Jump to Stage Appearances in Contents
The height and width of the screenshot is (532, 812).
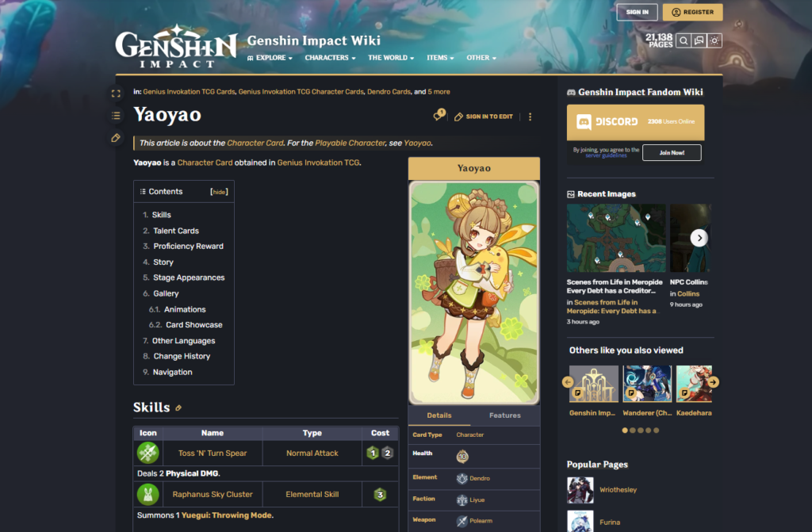[189, 278]
